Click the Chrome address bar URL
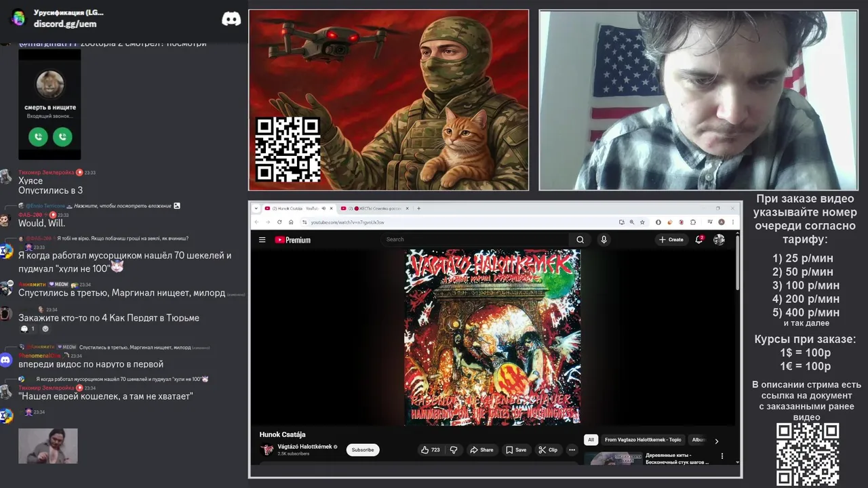Image resolution: width=868 pixels, height=488 pixels. coord(347,222)
